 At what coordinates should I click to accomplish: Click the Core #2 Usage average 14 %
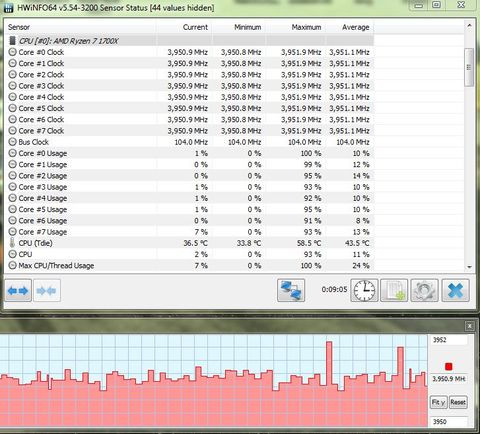361,176
